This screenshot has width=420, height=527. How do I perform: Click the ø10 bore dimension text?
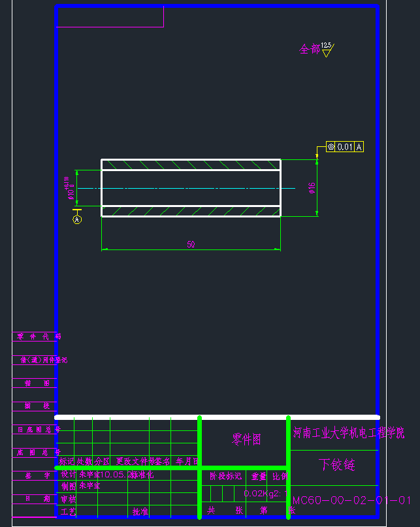71,188
